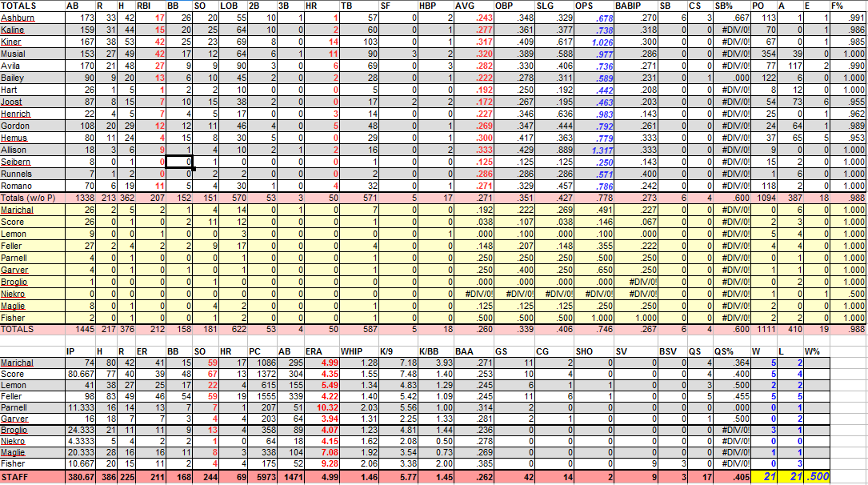Select Kiner's OPS value 1.026

[x=594, y=42]
